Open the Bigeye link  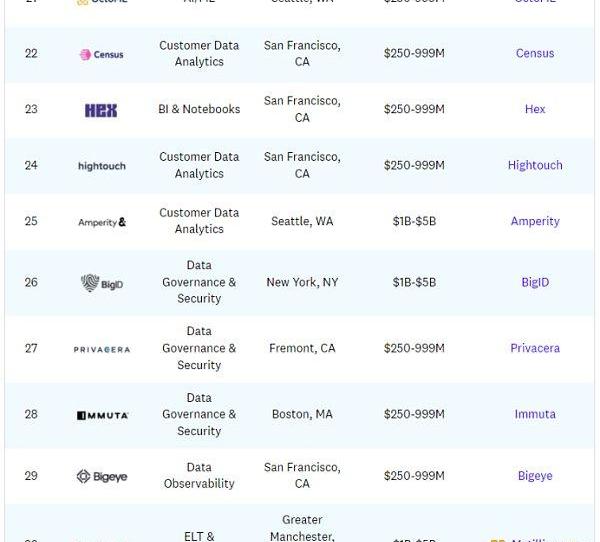pos(535,475)
